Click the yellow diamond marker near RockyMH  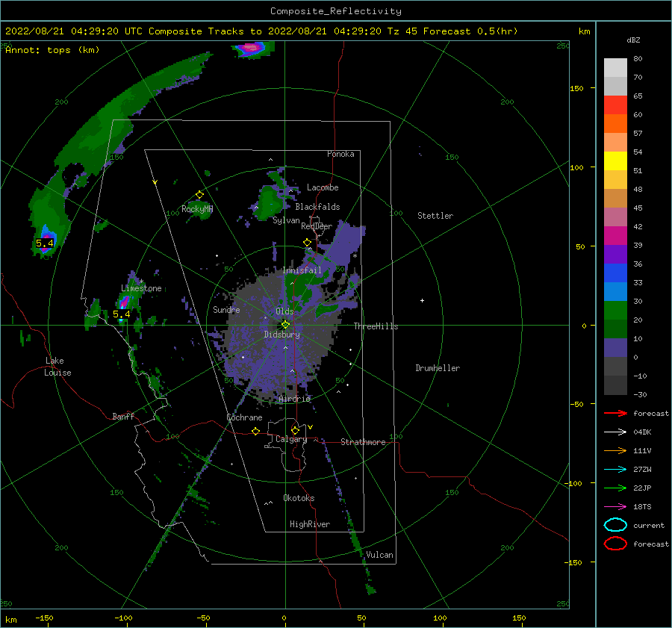click(x=199, y=195)
